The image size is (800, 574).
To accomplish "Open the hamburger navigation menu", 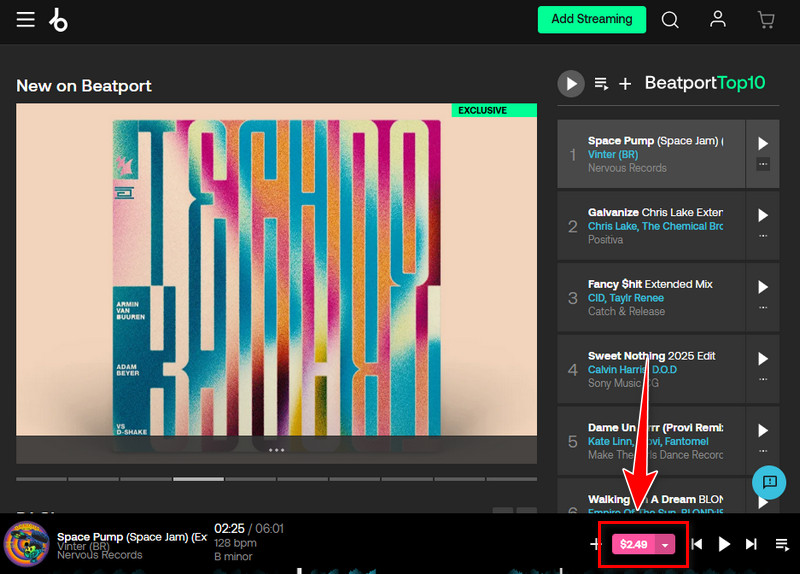I will (26, 20).
